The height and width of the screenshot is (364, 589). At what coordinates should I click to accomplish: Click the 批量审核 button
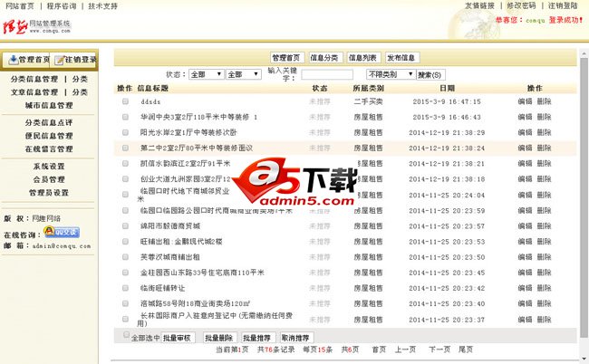click(178, 338)
